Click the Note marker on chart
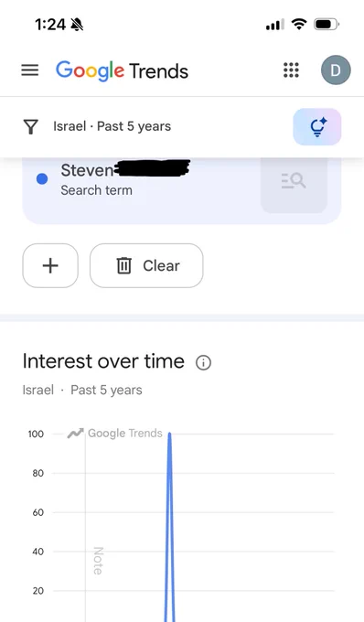This screenshot has width=364, height=622. point(98,561)
